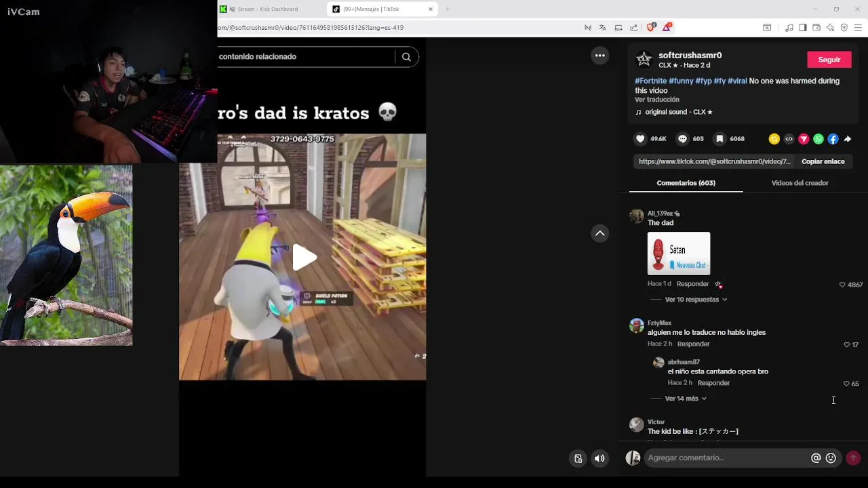
Task: Send to friends with red paper-plane icon
Action: 804,139
